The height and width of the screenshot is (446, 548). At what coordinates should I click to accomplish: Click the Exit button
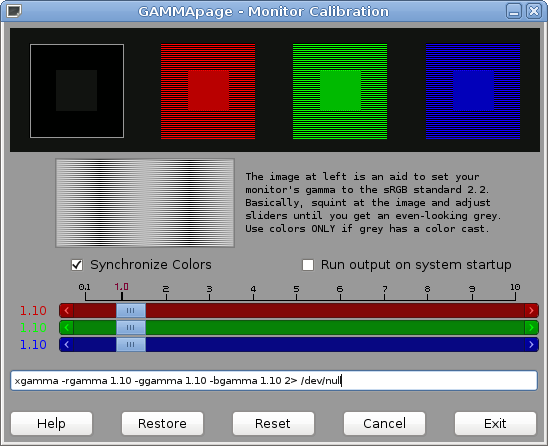pyautogui.click(x=495, y=424)
